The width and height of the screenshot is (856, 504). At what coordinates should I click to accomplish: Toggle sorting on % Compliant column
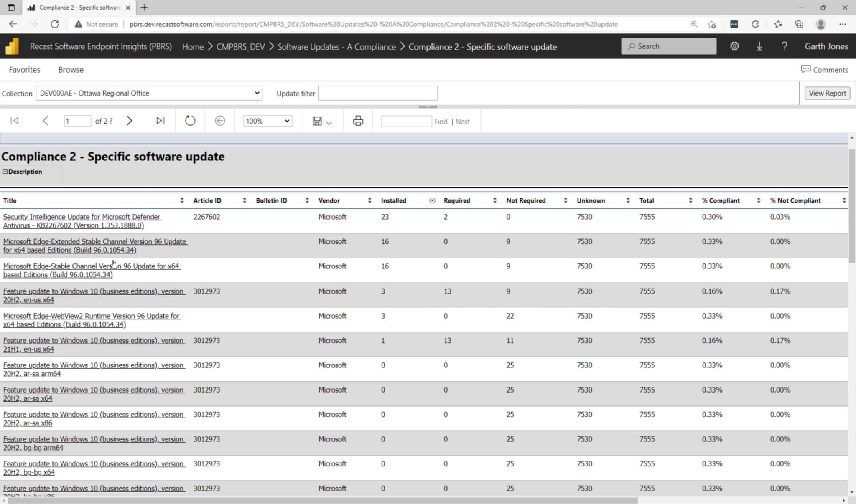point(759,200)
